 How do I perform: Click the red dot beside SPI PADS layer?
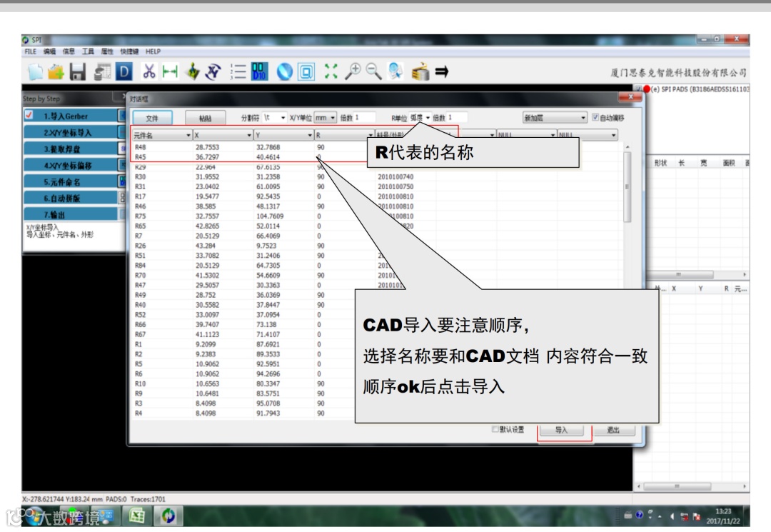click(x=646, y=89)
